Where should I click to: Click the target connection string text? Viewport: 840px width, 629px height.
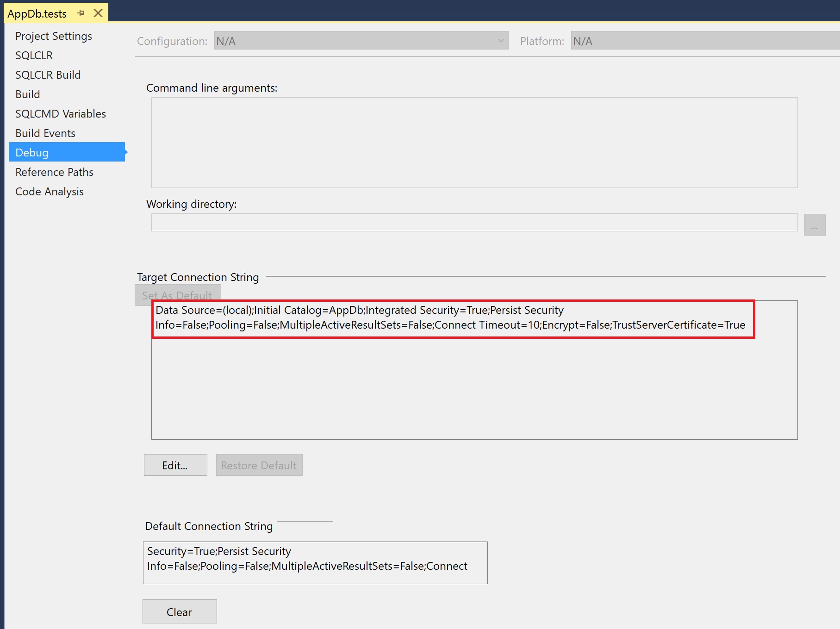tap(451, 318)
